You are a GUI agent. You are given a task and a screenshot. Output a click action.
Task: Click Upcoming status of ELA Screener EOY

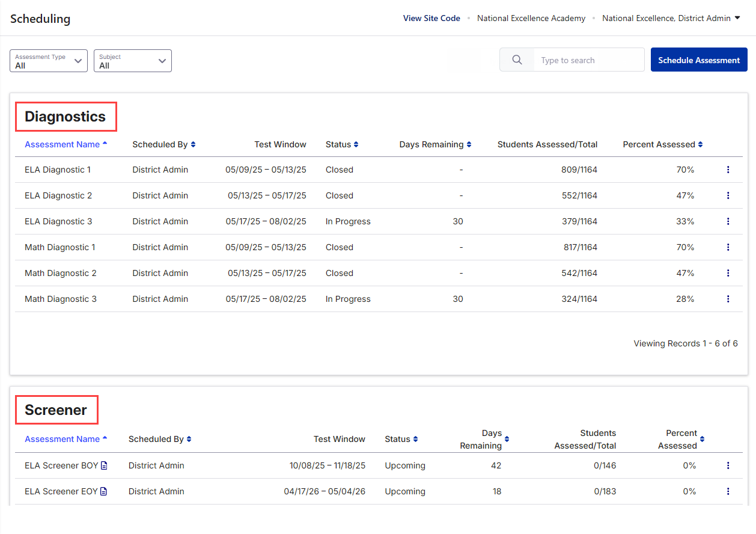click(405, 491)
